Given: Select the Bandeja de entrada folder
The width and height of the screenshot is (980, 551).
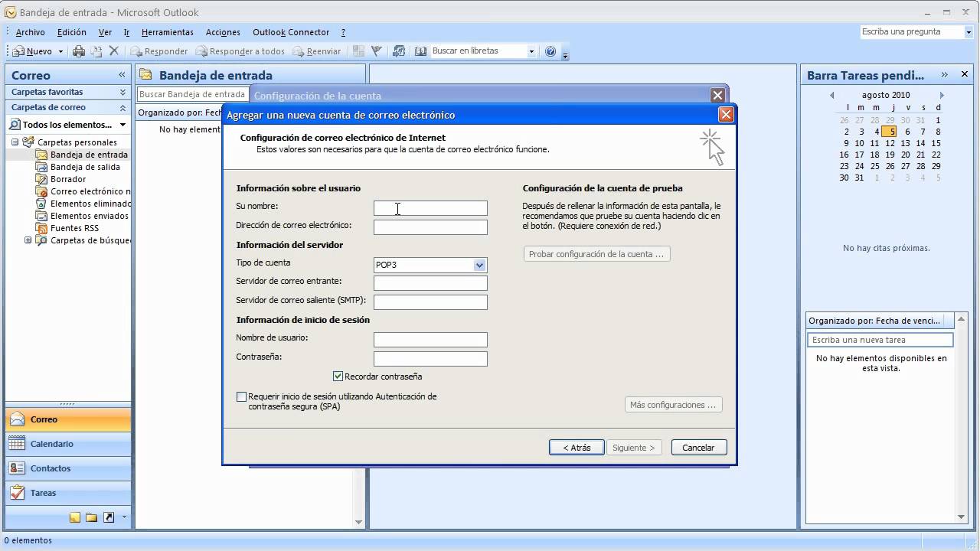Looking at the screenshot, I should tap(88, 155).
